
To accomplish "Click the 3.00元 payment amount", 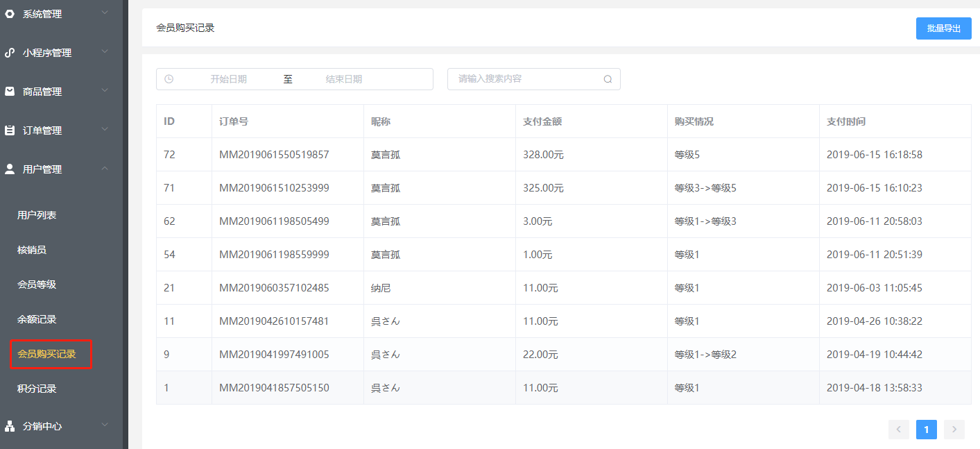I will [x=538, y=221].
